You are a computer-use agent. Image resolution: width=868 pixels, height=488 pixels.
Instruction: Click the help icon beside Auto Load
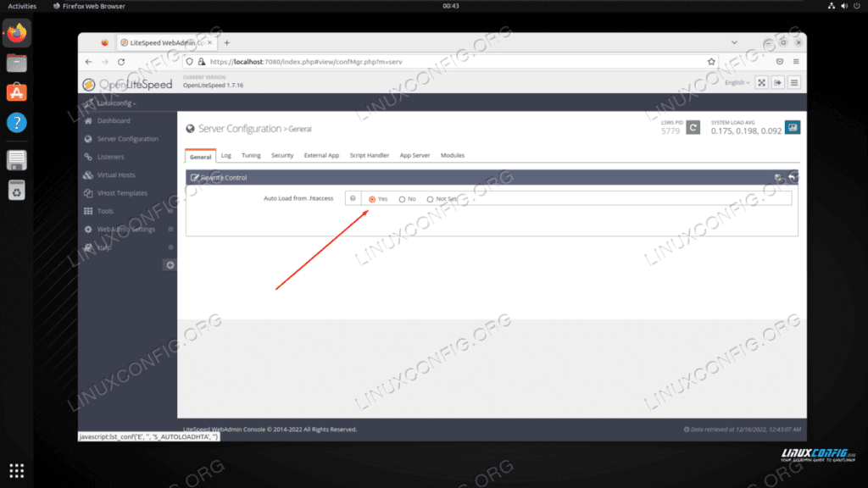click(353, 198)
